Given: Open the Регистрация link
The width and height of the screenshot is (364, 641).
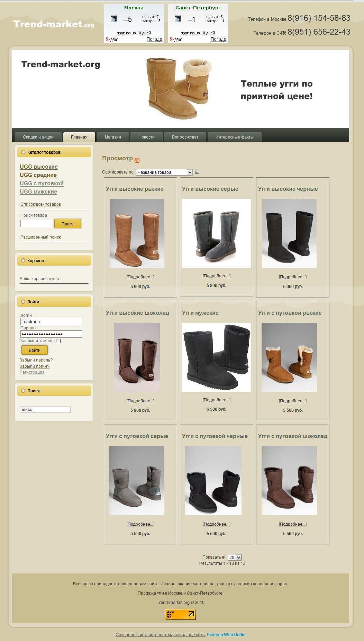Looking at the screenshot, I should (32, 372).
